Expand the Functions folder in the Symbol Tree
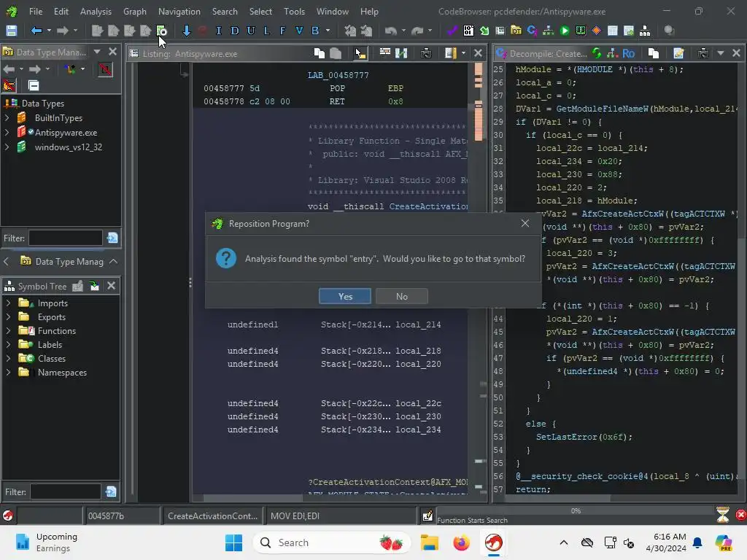Viewport: 747px width, 560px height. (x=7, y=330)
